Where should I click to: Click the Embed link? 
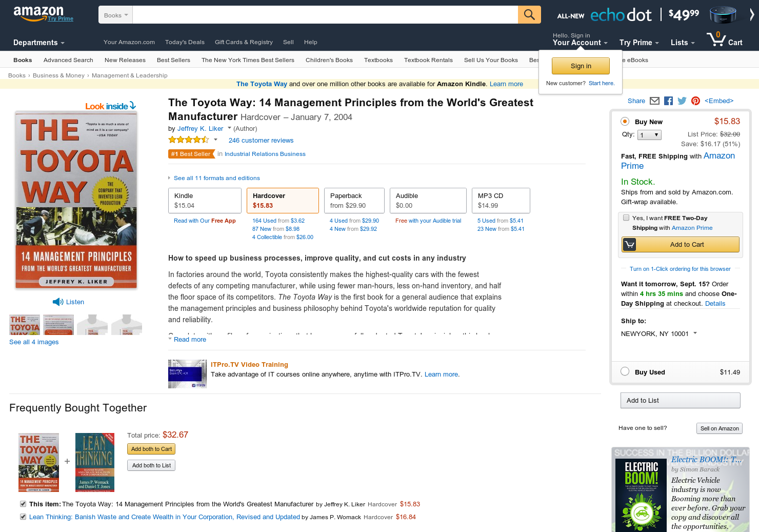point(719,101)
